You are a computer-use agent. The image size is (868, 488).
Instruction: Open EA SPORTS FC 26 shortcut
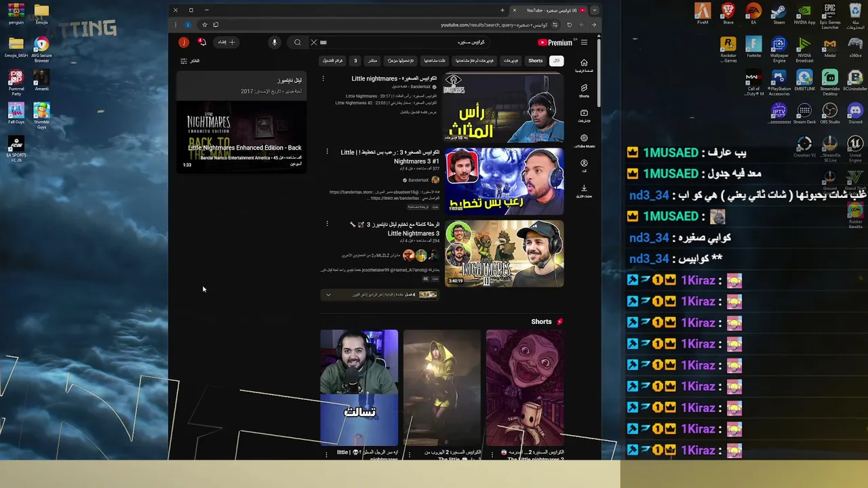(16, 148)
